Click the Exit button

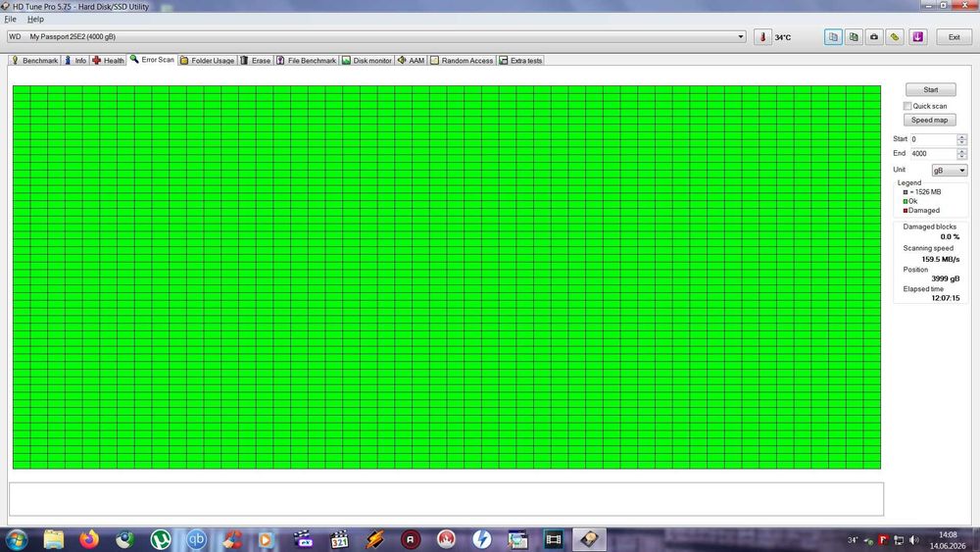coord(954,37)
